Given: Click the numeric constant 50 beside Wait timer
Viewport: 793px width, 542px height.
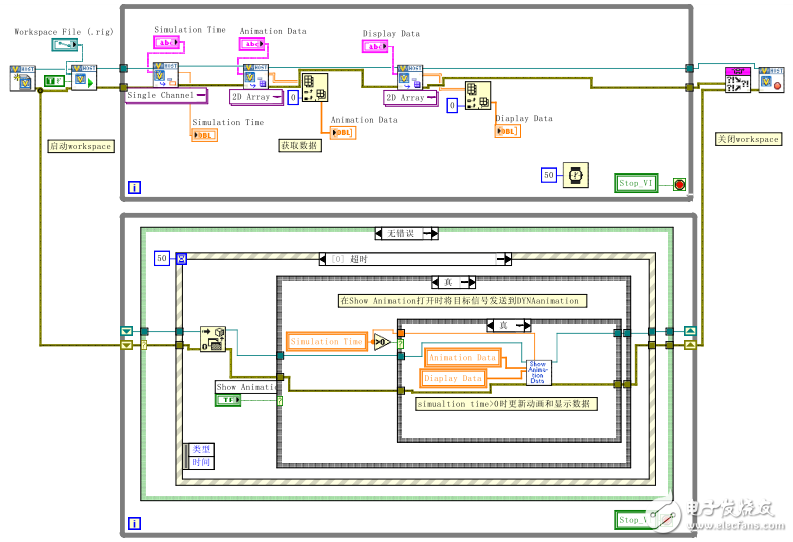Looking at the screenshot, I should point(548,174).
